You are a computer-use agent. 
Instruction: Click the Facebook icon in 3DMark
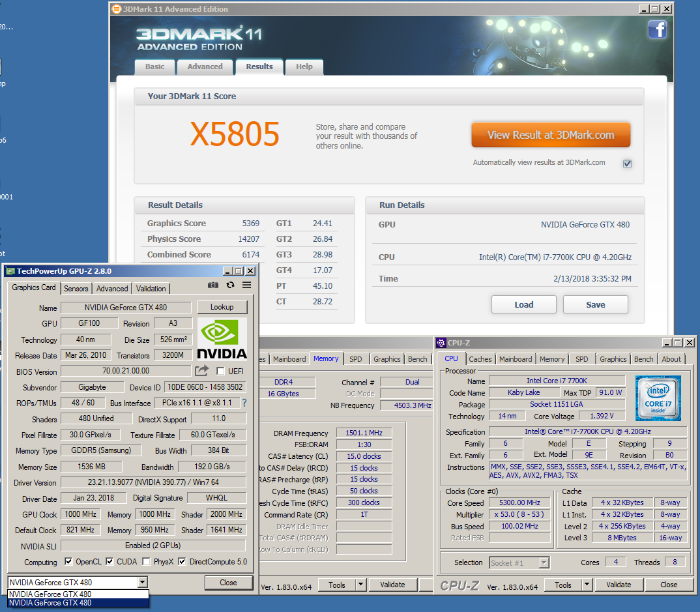pos(657,30)
